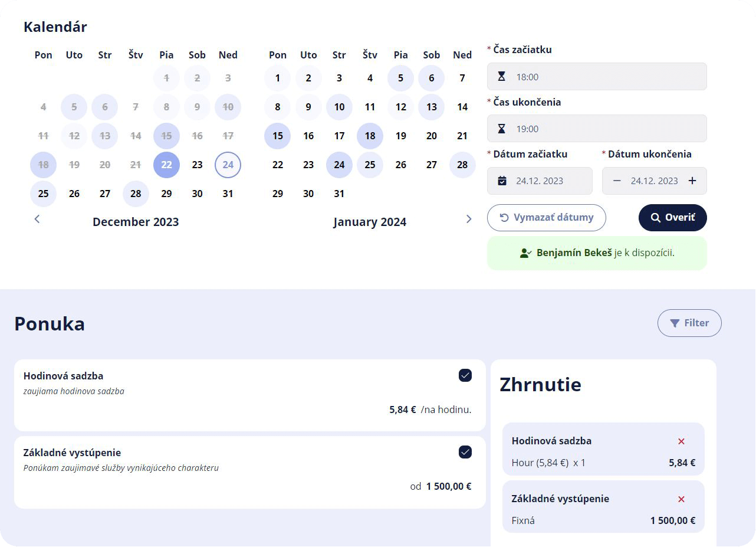Click the Overiť button
Screen dimensions: 756x547
[672, 218]
